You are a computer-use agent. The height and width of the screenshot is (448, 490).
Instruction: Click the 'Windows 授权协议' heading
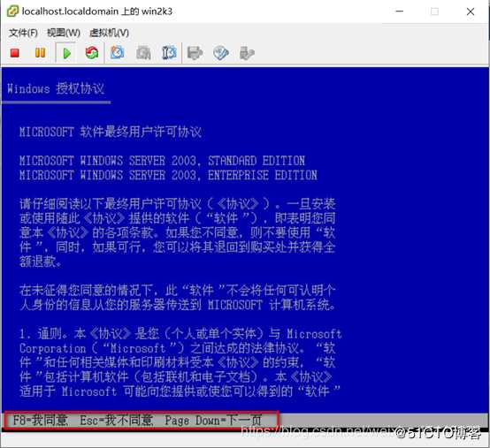56,88
